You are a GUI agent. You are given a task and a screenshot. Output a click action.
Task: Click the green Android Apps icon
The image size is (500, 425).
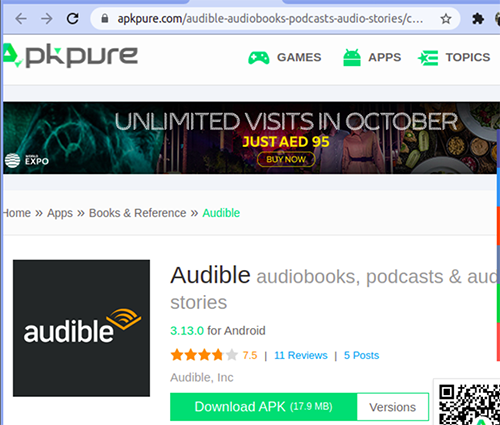[x=352, y=58]
